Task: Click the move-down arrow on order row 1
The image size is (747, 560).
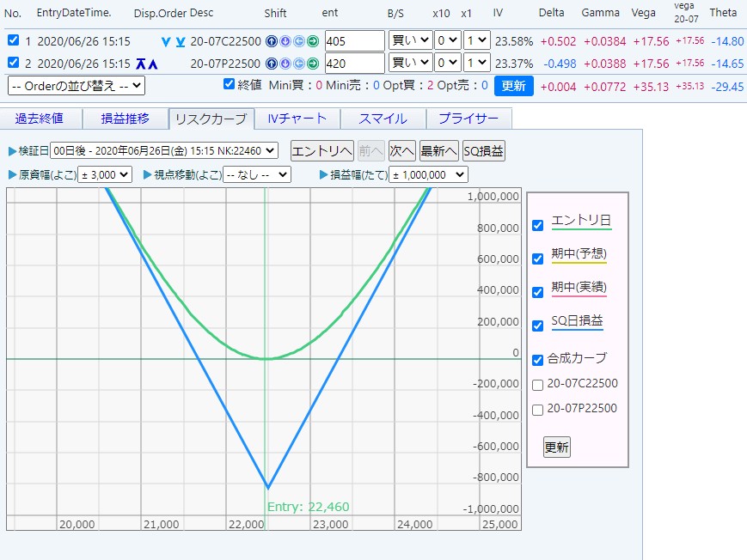Action: click(165, 42)
